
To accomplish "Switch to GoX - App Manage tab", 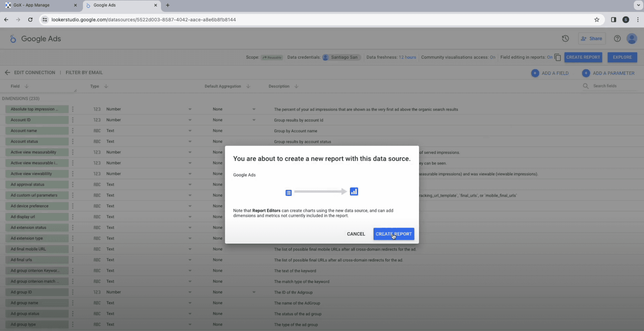I will 41,5.
